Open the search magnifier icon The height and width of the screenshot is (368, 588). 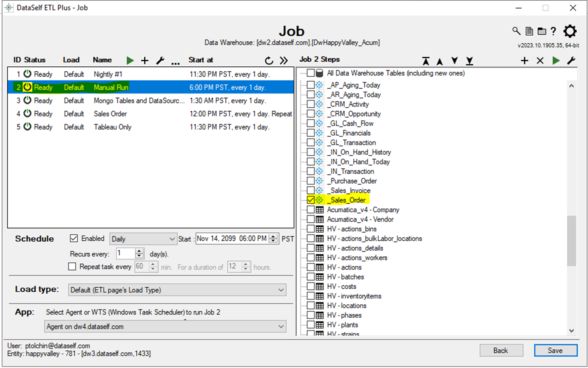(x=516, y=31)
